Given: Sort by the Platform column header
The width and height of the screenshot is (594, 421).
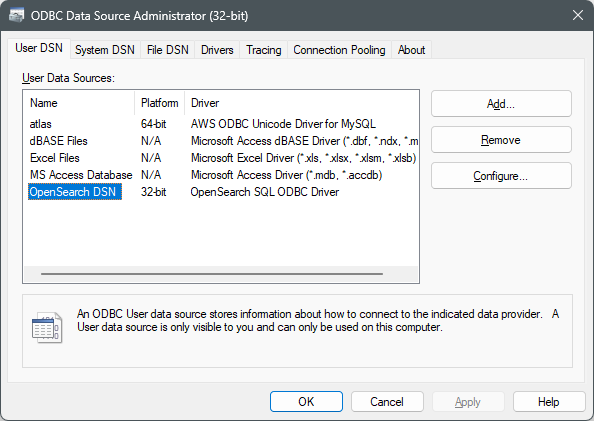Looking at the screenshot, I should 159,103.
